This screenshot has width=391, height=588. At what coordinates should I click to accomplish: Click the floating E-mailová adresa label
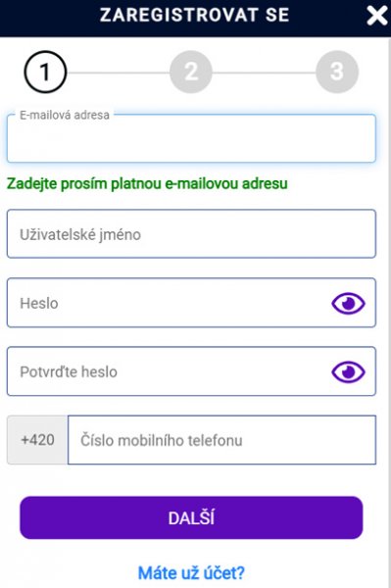pos(65,115)
